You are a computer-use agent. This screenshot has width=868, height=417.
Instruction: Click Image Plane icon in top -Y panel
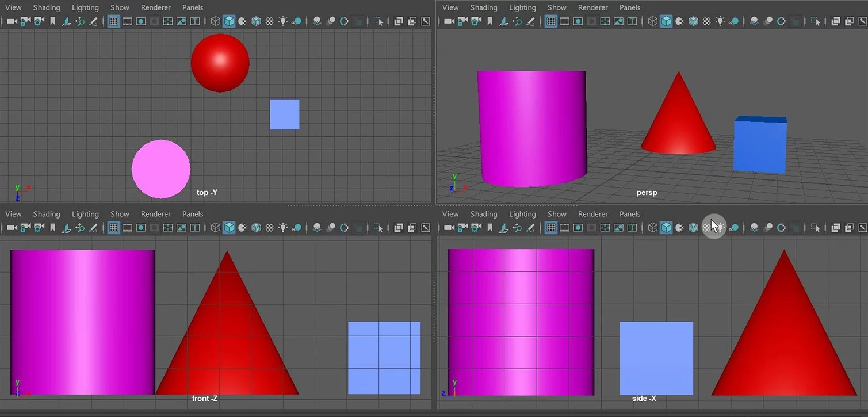pyautogui.click(x=66, y=21)
